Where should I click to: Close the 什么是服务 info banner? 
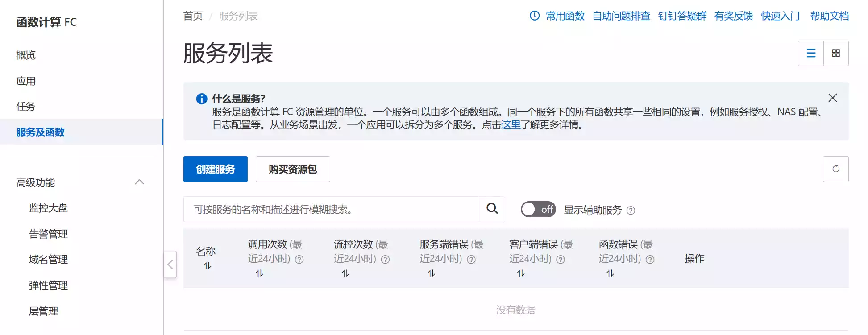tap(832, 98)
